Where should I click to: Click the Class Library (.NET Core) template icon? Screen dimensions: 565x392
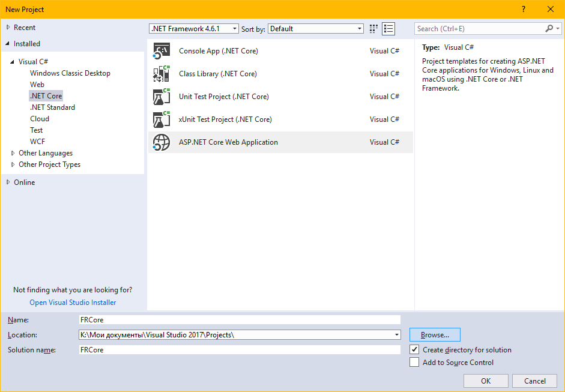point(161,73)
